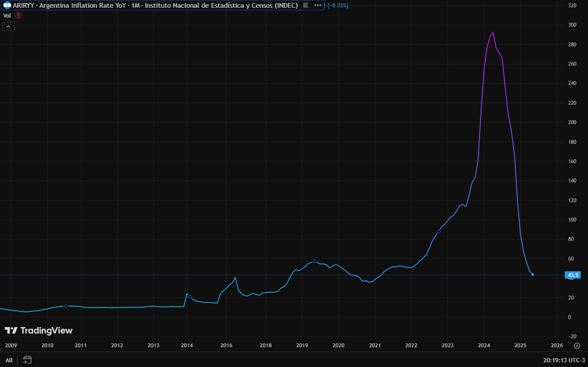The image size is (588, 367).
Task: Click the 2010 time axis label
Action: point(47,346)
